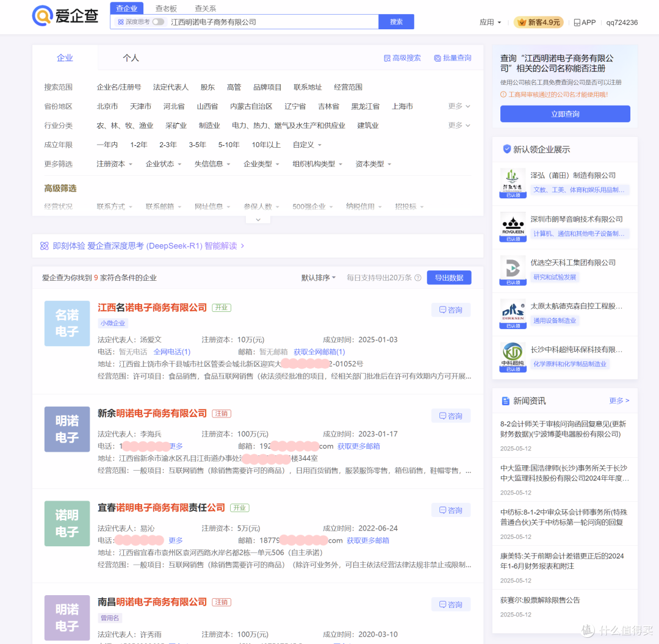Open the 企业状态 dropdown
This screenshot has height=644, width=659.
[163, 164]
